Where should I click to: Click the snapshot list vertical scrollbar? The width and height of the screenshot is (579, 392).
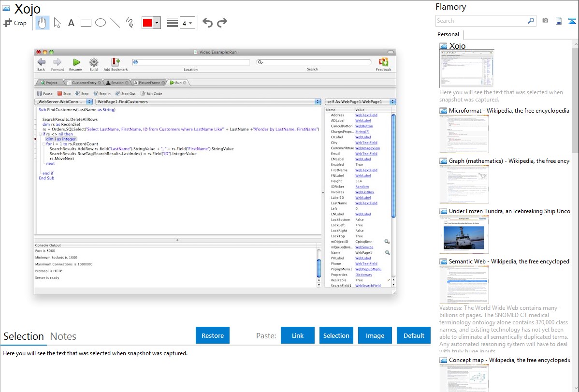[x=575, y=100]
